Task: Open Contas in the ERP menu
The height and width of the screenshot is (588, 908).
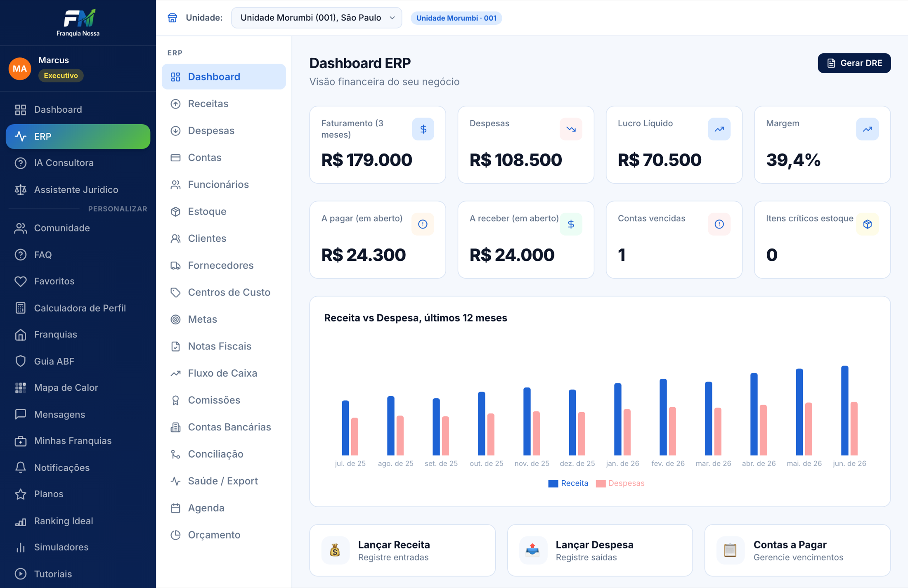Action: 224,158
